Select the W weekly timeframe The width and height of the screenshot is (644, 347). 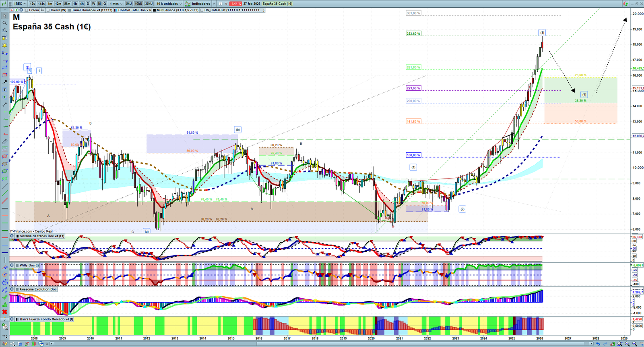[93, 4]
